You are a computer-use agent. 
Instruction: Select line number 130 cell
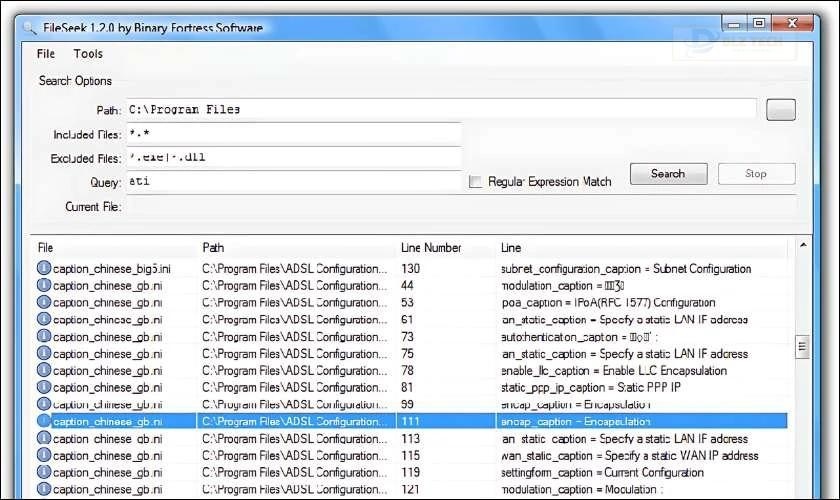410,268
